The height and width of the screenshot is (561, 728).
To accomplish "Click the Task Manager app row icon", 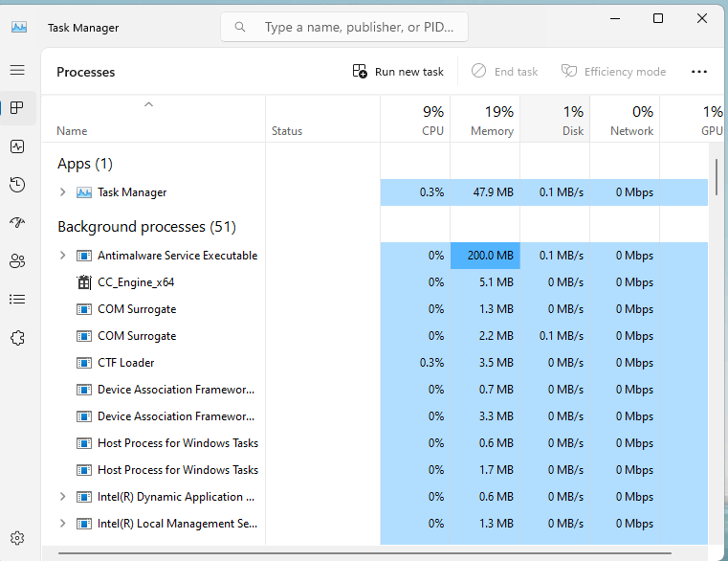I will 84,192.
